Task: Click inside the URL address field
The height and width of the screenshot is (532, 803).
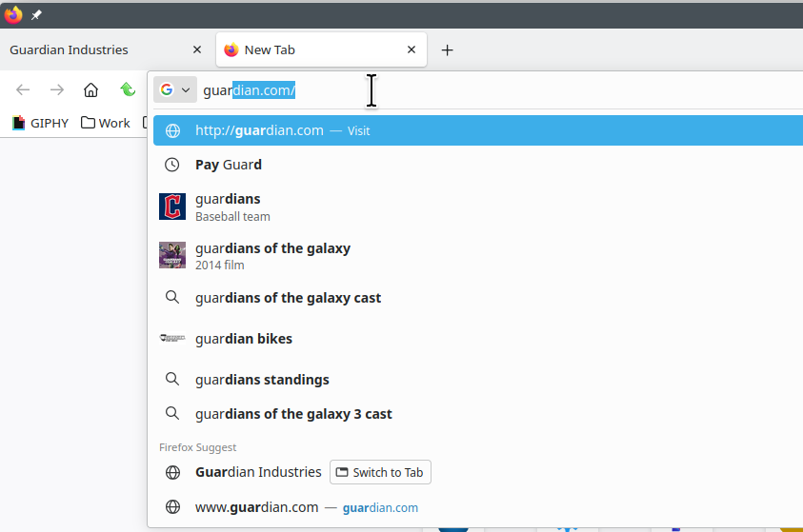Action: 476,90
